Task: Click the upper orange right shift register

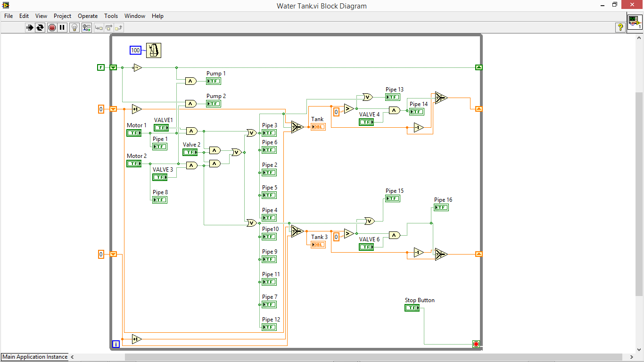Action: point(479,109)
